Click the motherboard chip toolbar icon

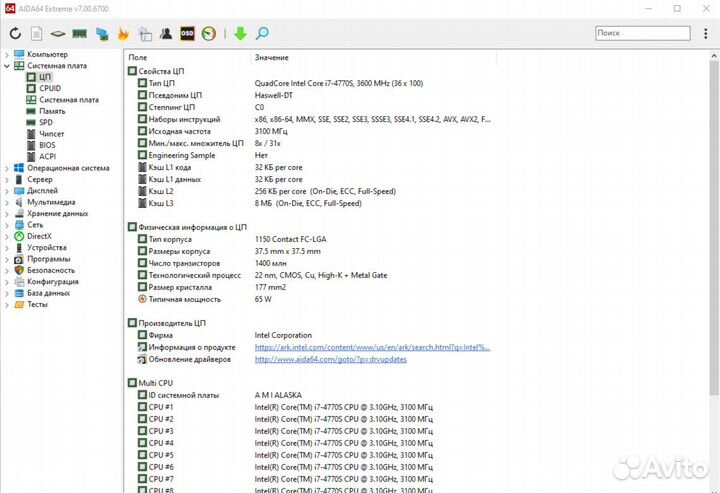(x=58, y=34)
